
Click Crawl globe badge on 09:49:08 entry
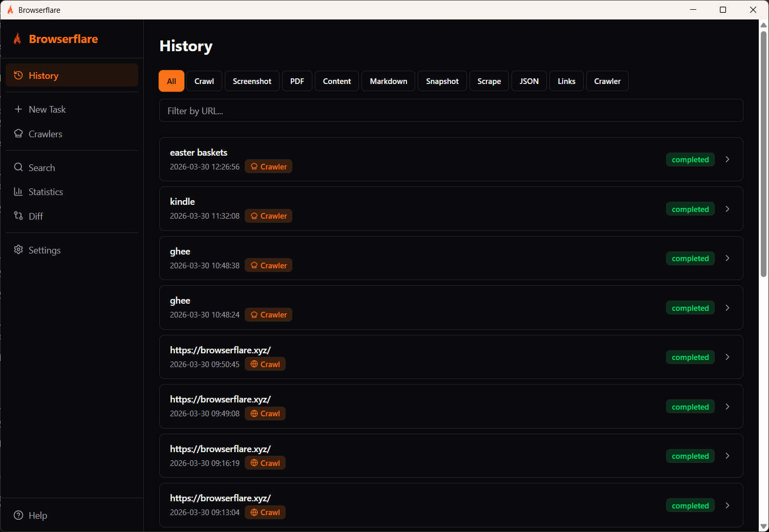pyautogui.click(x=265, y=413)
